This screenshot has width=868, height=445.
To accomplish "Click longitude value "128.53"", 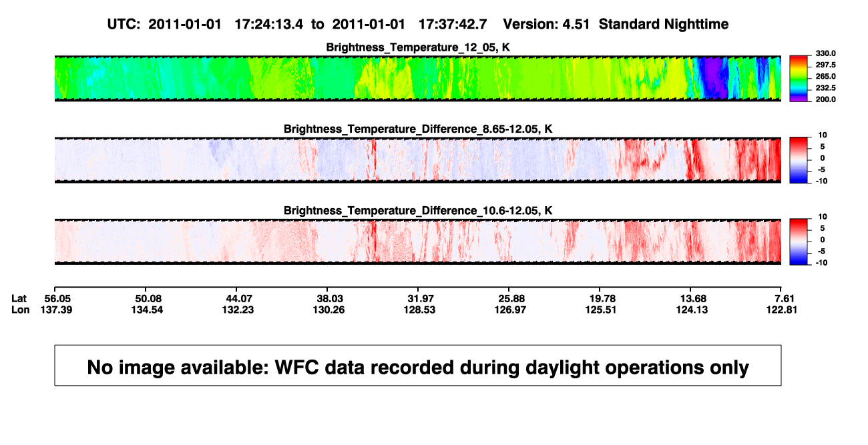I will pos(421,310).
